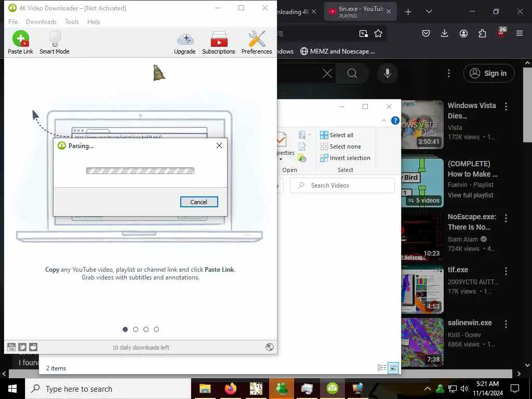Click the YouTube search magnifier button
This screenshot has width=532, height=399.
coord(352,73)
